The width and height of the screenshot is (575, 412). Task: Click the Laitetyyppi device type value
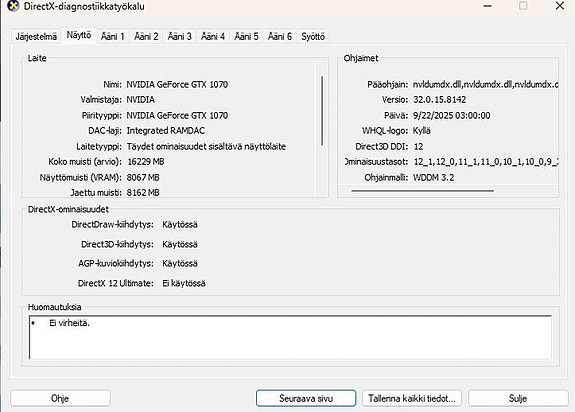206,147
